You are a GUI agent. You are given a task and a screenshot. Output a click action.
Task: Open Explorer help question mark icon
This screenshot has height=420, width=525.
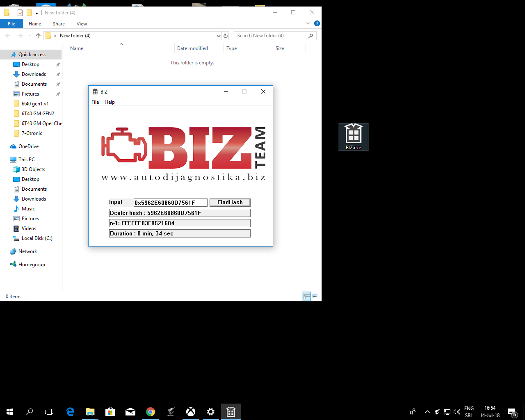pos(317,23)
